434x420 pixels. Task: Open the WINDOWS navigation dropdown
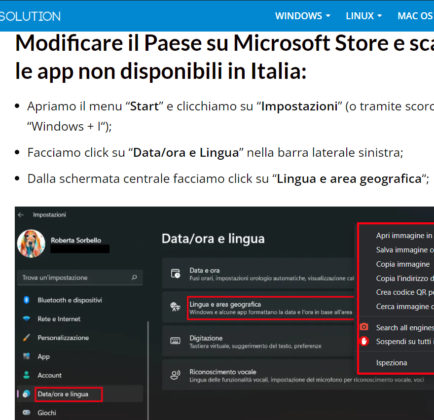pyautogui.click(x=302, y=16)
